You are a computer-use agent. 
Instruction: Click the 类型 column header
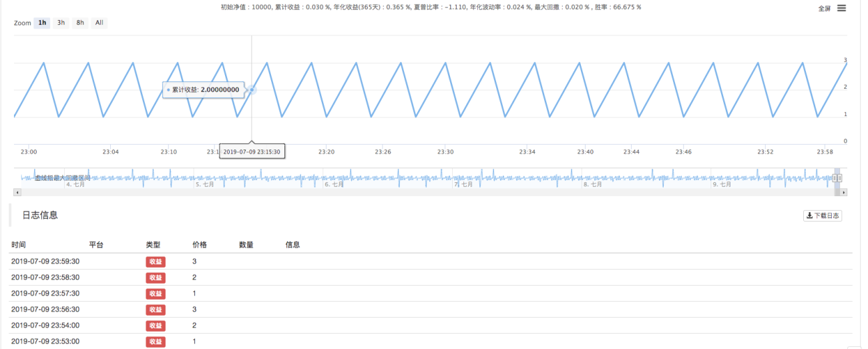[154, 245]
